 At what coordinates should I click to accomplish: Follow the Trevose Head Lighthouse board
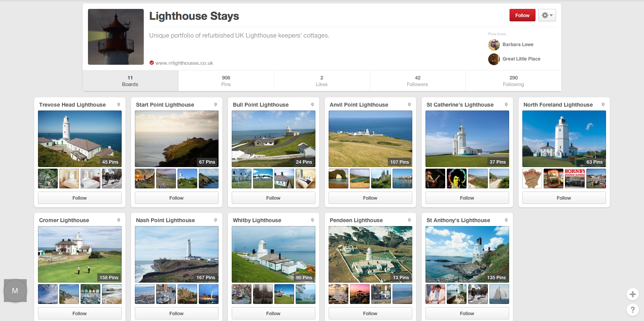pos(79,198)
